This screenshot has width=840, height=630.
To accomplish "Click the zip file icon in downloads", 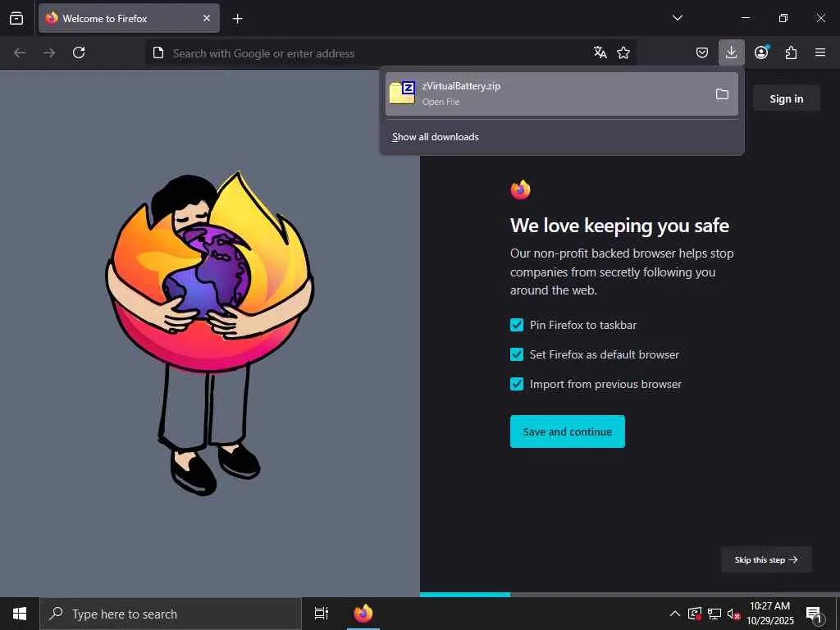I will pyautogui.click(x=402, y=93).
